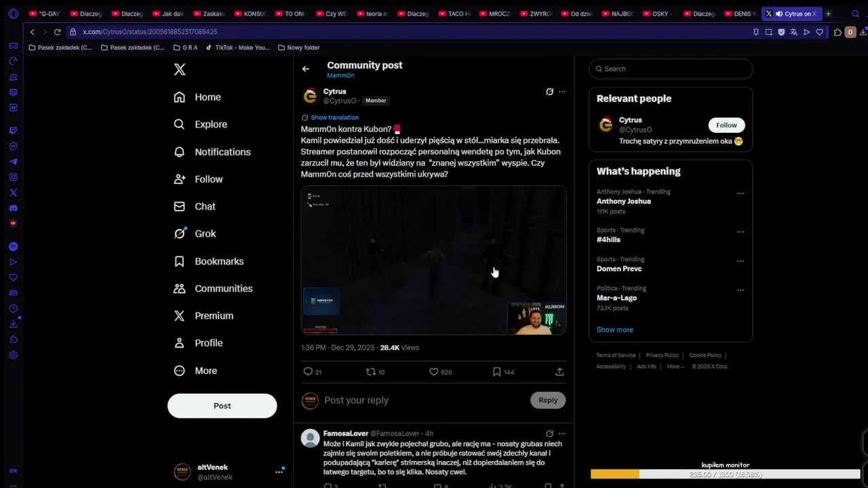Open the MammOn community link
This screenshot has height=488, width=868.
[340, 75]
